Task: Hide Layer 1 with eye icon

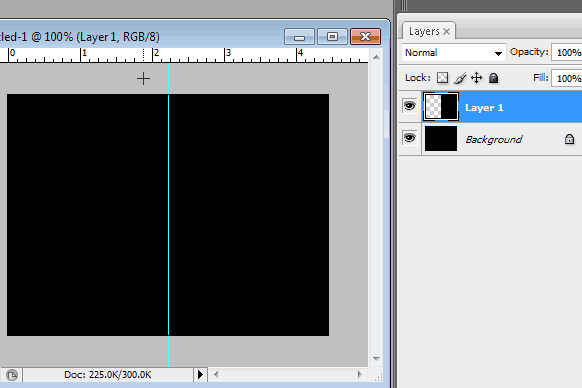Action: [x=410, y=106]
